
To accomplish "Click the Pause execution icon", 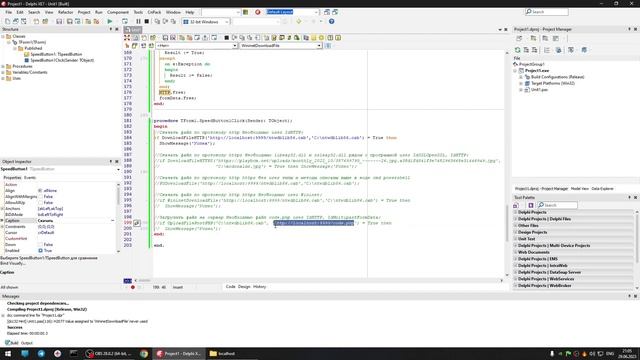I will point(138,21).
